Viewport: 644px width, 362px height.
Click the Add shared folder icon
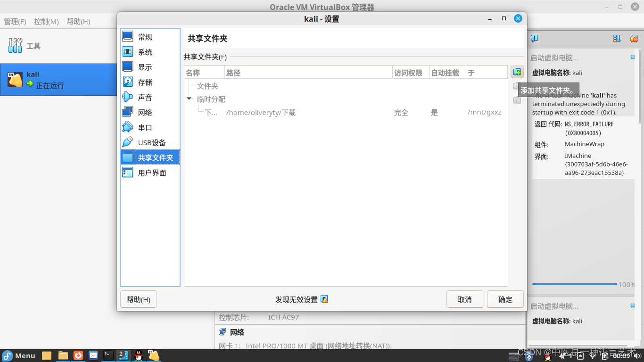[517, 72]
